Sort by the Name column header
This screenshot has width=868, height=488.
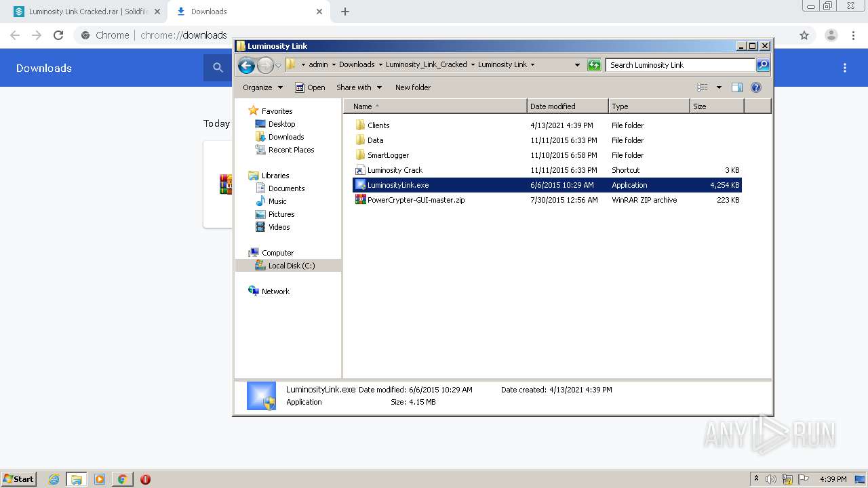coord(435,106)
